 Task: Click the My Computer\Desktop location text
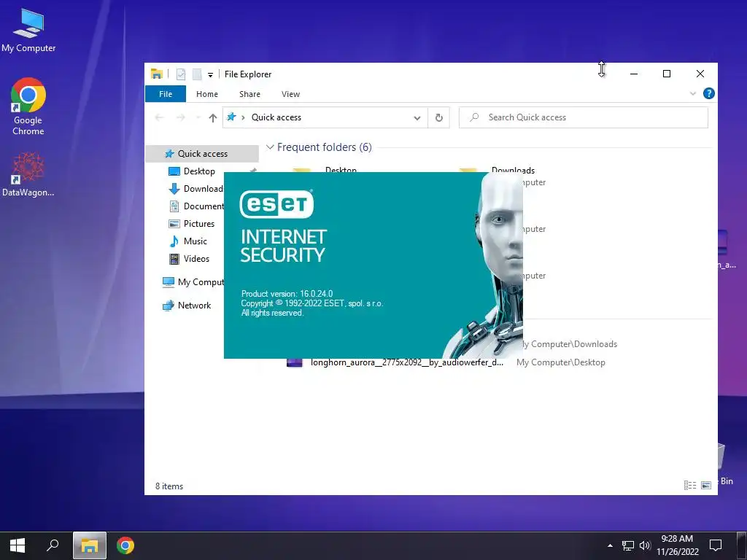[561, 362]
